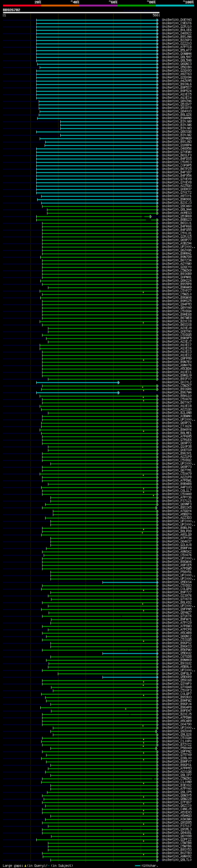Select hit label UniRef100_Q5EKS4
The image size is (197, 868).
tap(177, 582)
